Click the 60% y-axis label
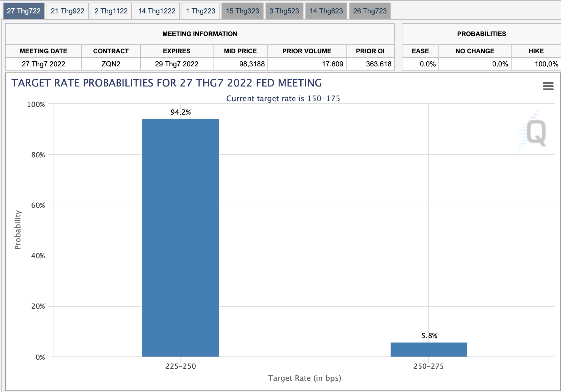 (38, 205)
